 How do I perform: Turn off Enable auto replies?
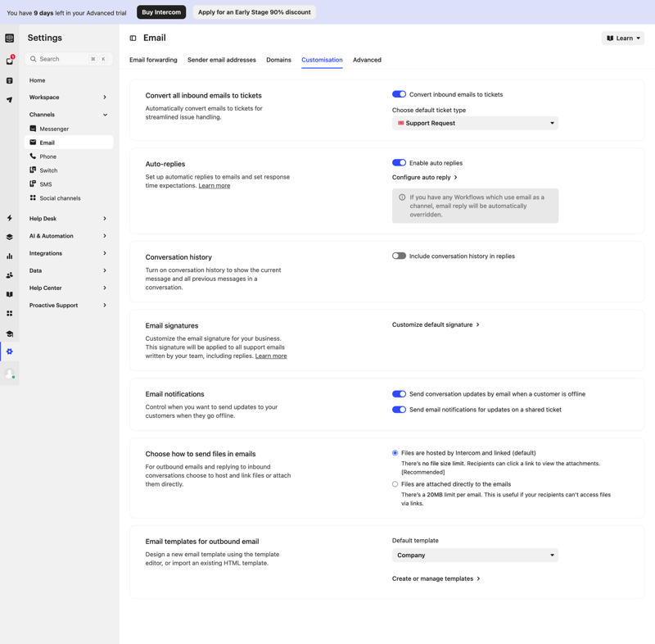(399, 162)
